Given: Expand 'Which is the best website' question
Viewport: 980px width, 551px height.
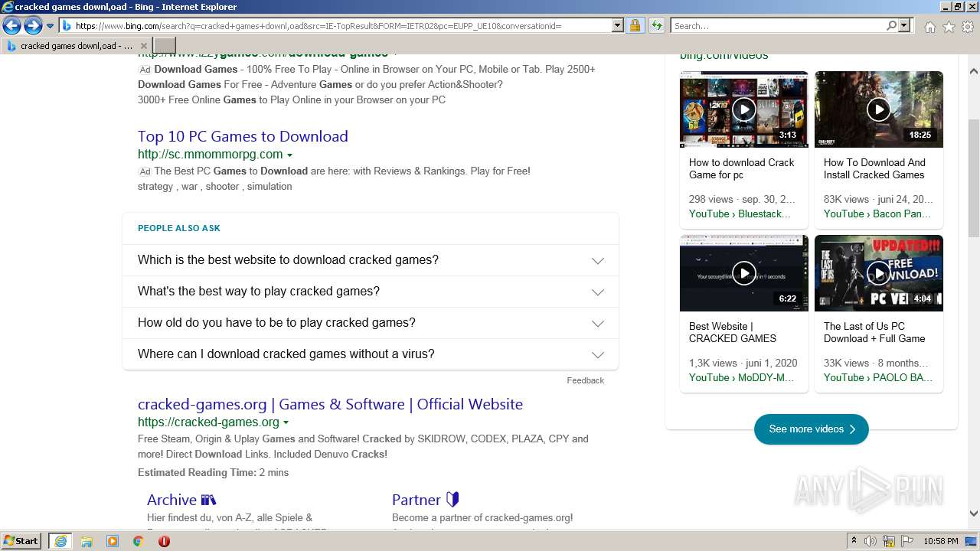Looking at the screenshot, I should tap(371, 260).
